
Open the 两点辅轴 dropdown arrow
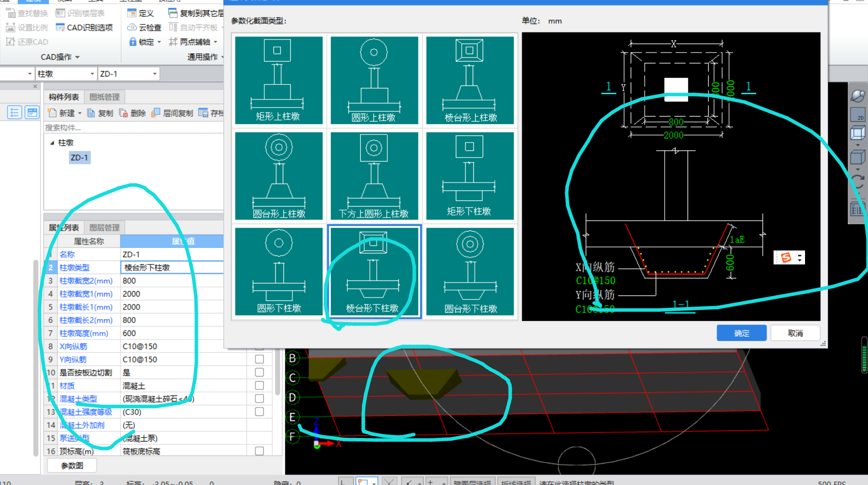coord(215,42)
